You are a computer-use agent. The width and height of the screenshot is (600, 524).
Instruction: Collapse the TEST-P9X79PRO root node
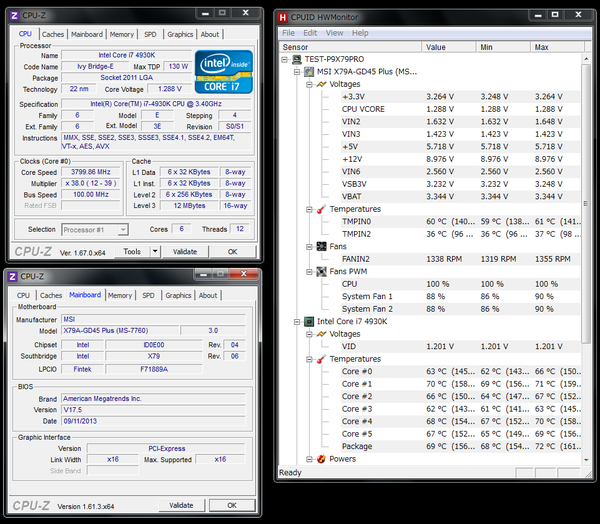(x=284, y=59)
